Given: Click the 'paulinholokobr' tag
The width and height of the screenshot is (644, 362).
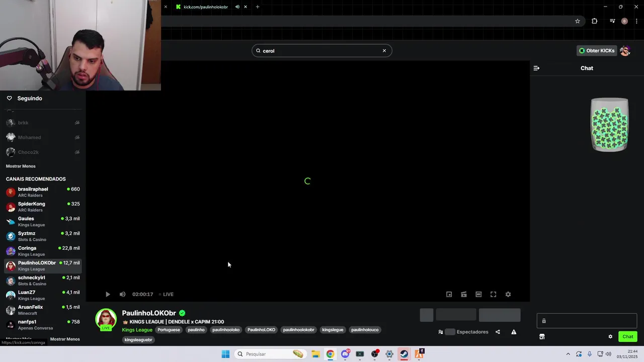Looking at the screenshot, I should (298, 330).
